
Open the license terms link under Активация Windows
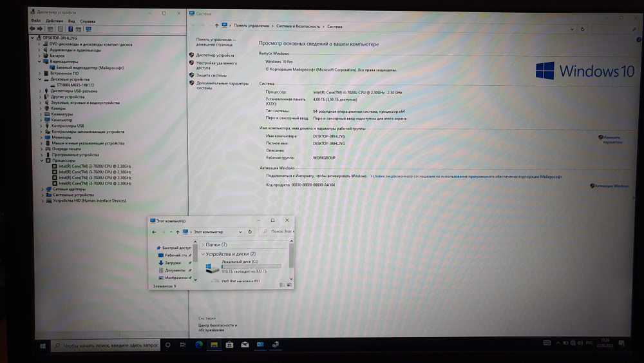click(x=466, y=177)
